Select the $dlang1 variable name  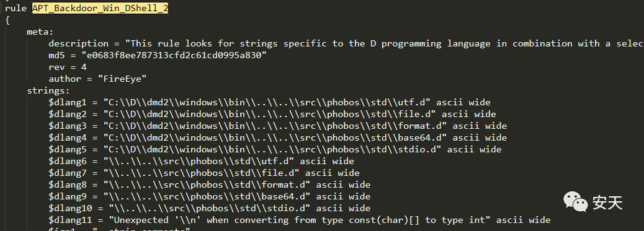pos(68,102)
